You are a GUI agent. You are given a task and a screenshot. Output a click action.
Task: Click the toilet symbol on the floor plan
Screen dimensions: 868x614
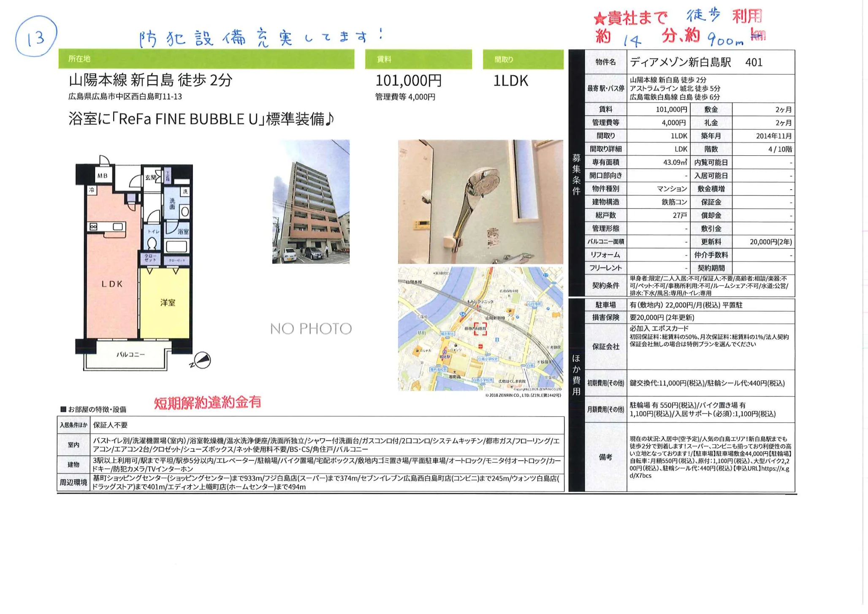click(x=152, y=244)
